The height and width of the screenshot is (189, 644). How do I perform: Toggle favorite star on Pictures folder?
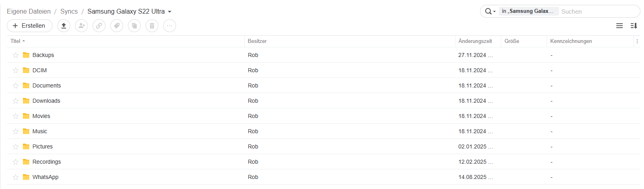tap(16, 146)
